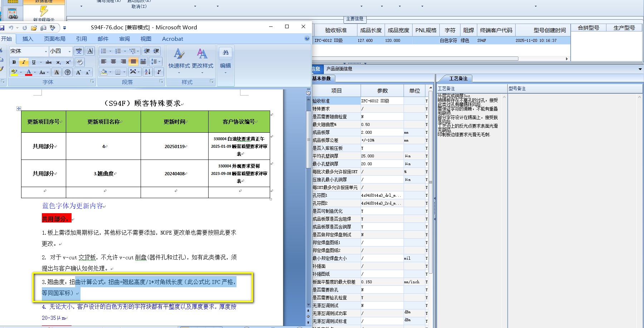Screen dimensions: 644x328
Task: Switch to the 插入 ribbon tab
Action: [x=28, y=39]
